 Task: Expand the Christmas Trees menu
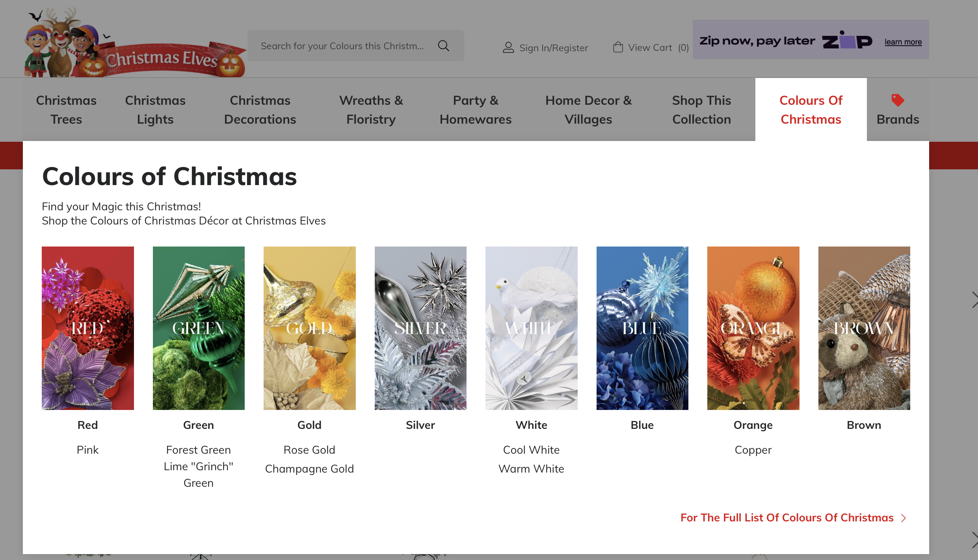point(66,109)
